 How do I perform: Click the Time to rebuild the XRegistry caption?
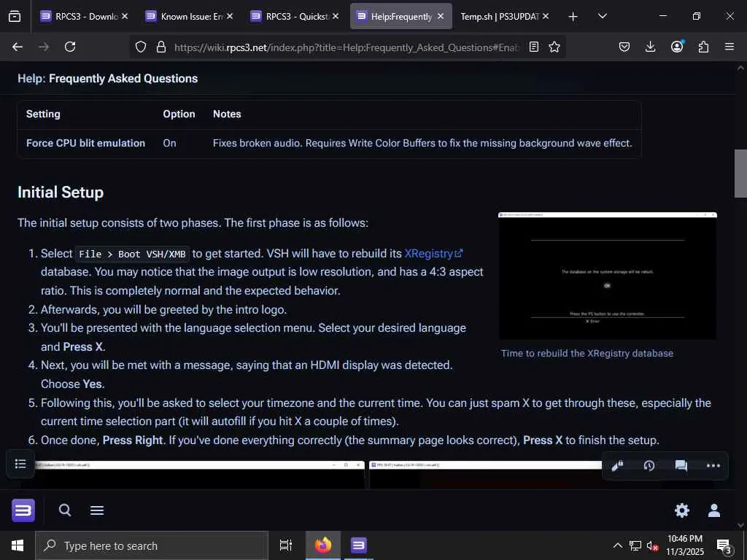coord(587,354)
